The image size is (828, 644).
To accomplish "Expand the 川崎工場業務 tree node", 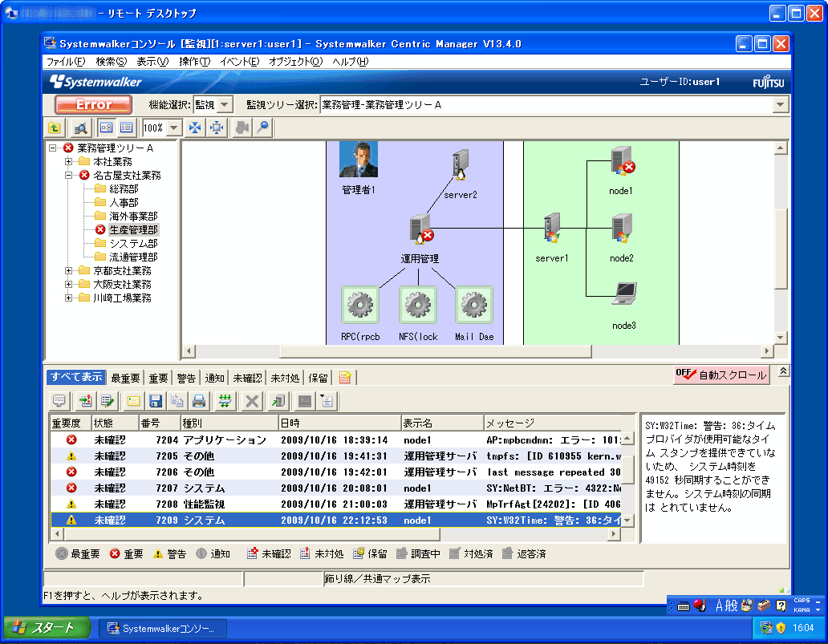I will (68, 298).
